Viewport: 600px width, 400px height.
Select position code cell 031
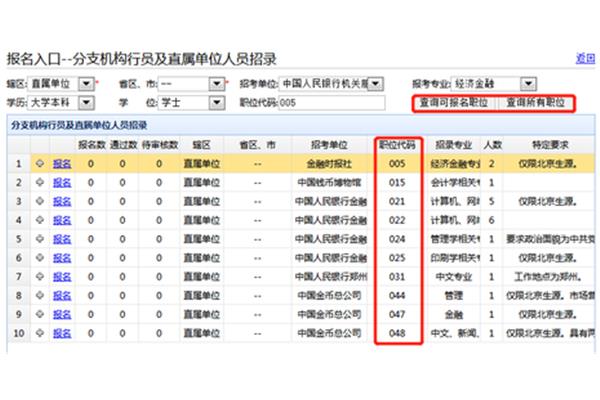[x=397, y=276]
